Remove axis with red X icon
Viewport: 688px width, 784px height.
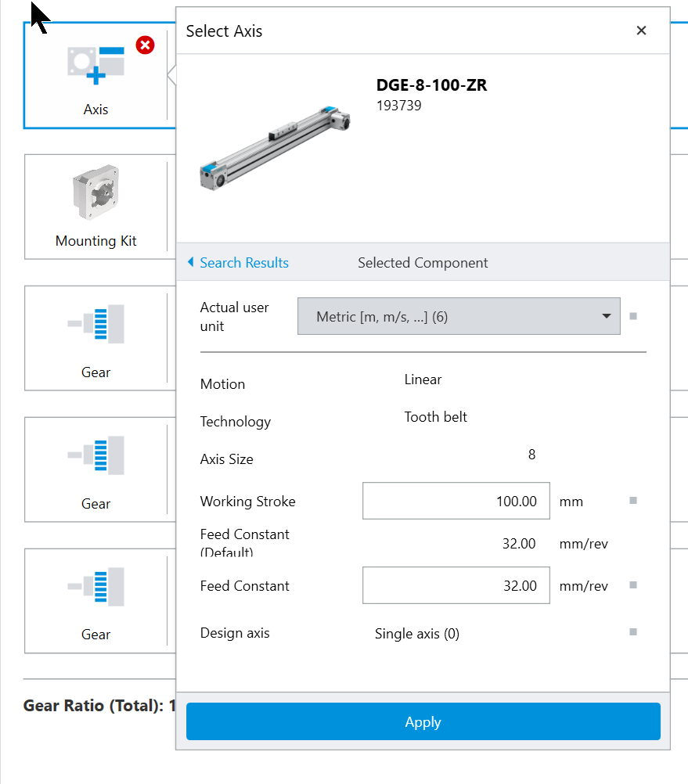[x=145, y=45]
